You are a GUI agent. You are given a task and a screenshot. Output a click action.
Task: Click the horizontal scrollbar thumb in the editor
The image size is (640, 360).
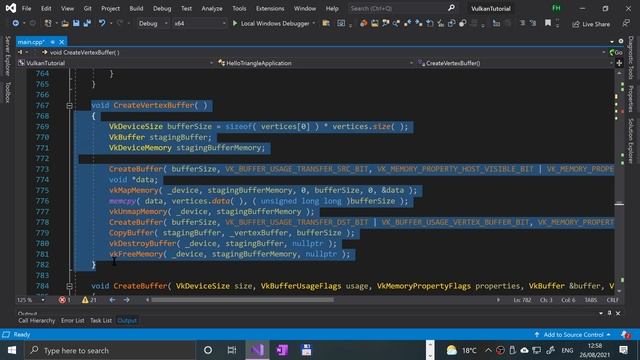[242, 300]
